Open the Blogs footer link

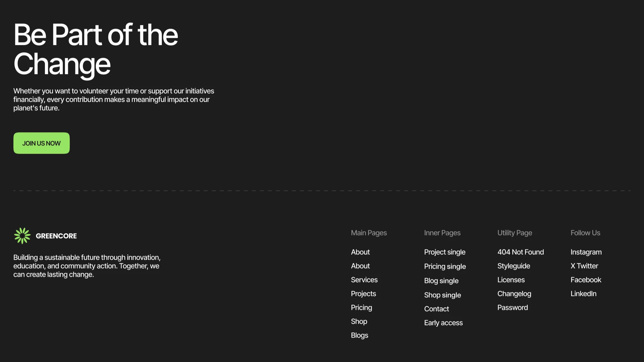pyautogui.click(x=360, y=335)
